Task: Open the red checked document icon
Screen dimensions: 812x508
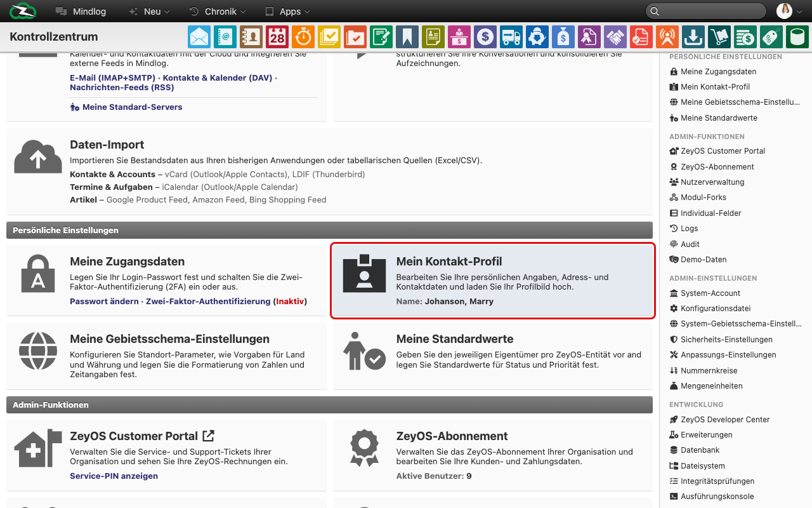Action: click(x=641, y=37)
